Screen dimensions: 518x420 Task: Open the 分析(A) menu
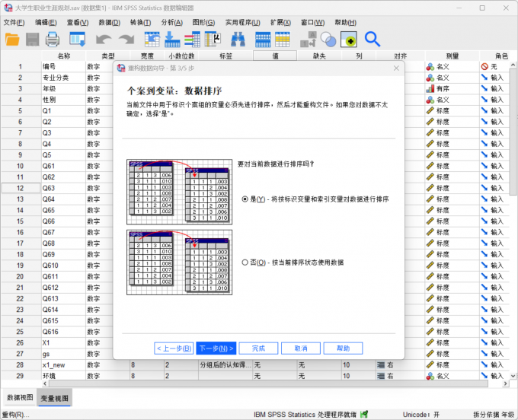(172, 22)
